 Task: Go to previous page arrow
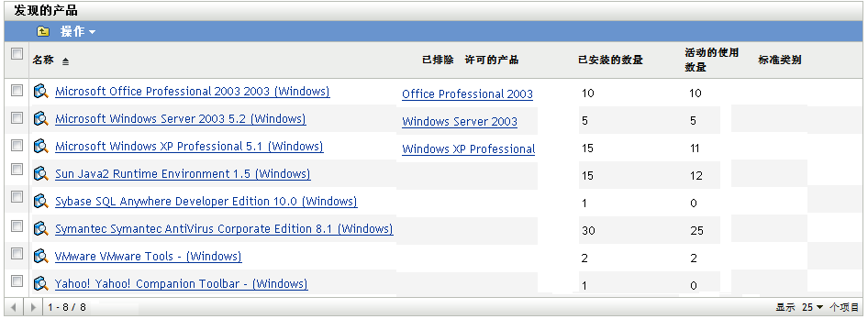(x=13, y=307)
